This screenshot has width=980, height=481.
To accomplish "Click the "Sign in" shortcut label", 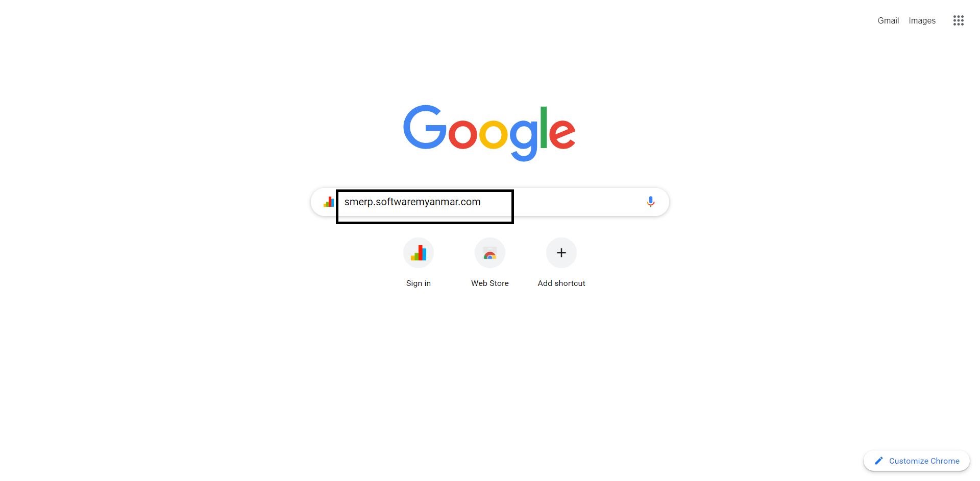I will (x=419, y=283).
